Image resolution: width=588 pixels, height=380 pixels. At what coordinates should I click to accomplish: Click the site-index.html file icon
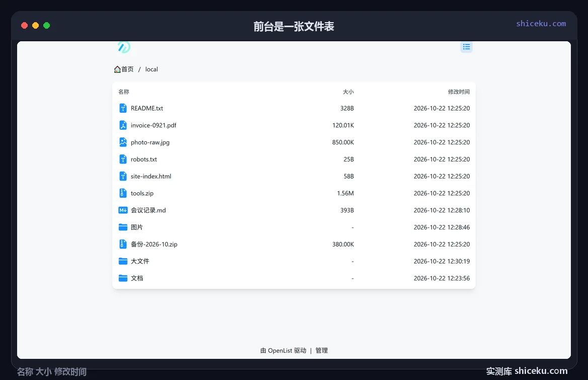pyautogui.click(x=123, y=176)
